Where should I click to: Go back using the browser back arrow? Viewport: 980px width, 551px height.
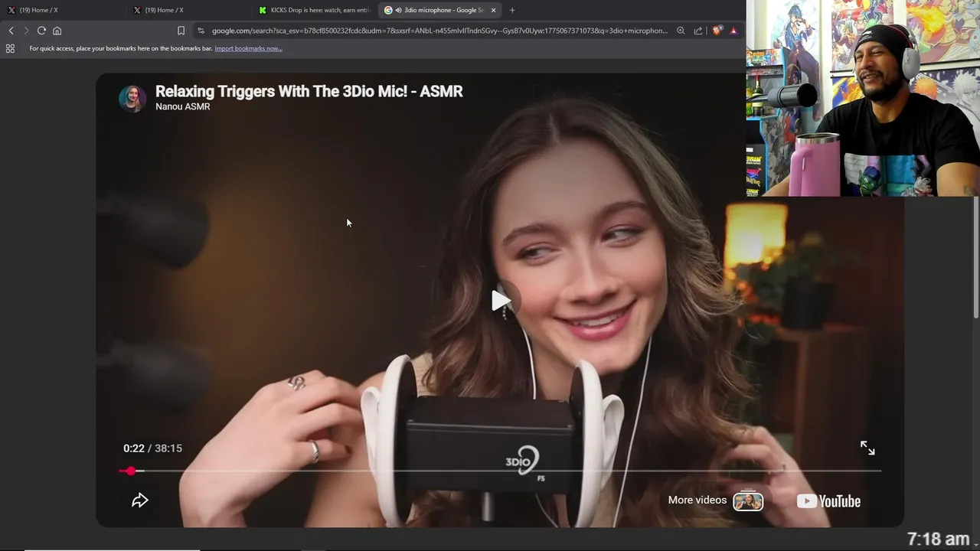click(x=11, y=31)
